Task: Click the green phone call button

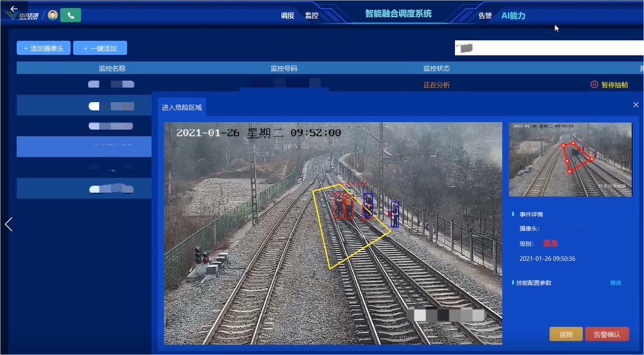Action: [x=71, y=15]
